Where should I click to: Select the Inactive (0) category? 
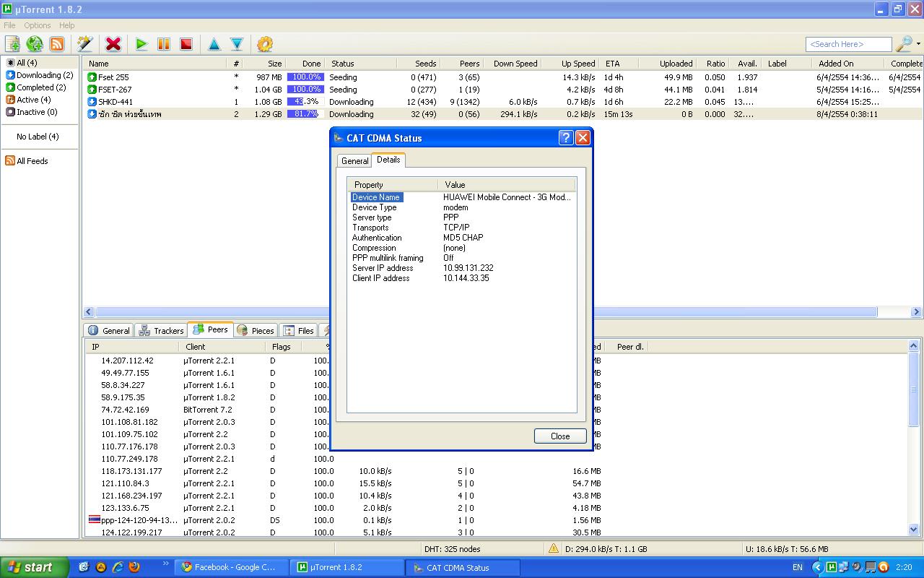pos(32,112)
